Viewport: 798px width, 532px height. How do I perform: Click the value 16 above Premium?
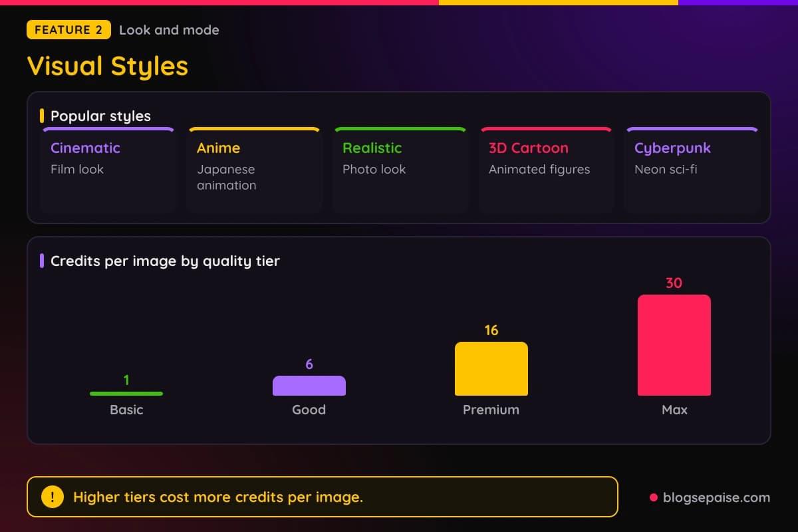click(491, 331)
